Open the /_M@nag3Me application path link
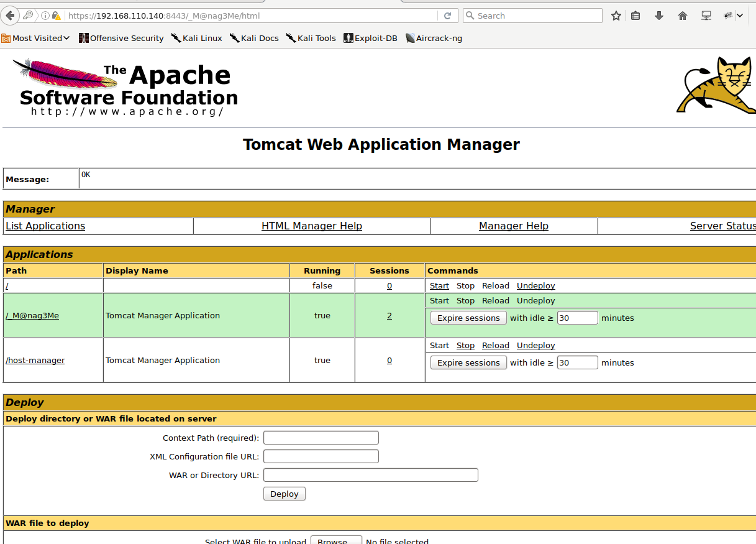 click(32, 315)
